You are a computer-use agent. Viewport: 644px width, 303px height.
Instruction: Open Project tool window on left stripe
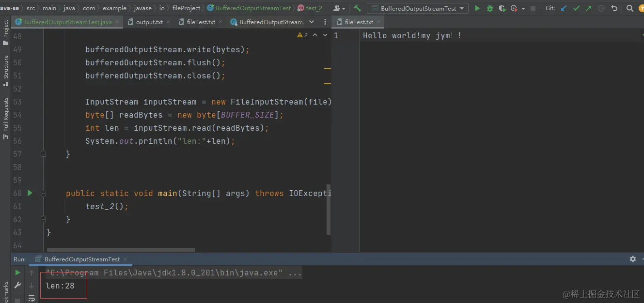(5, 33)
